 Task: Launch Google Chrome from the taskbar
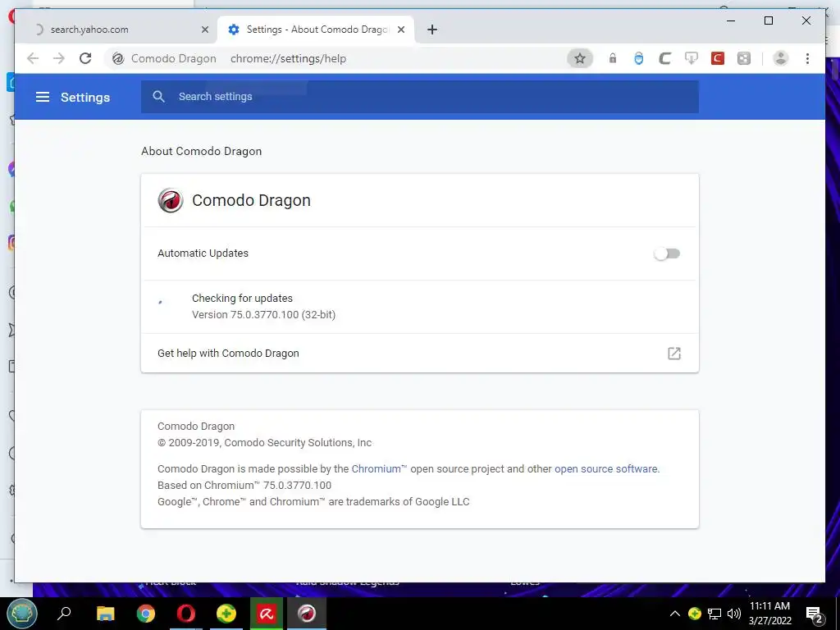(146, 614)
